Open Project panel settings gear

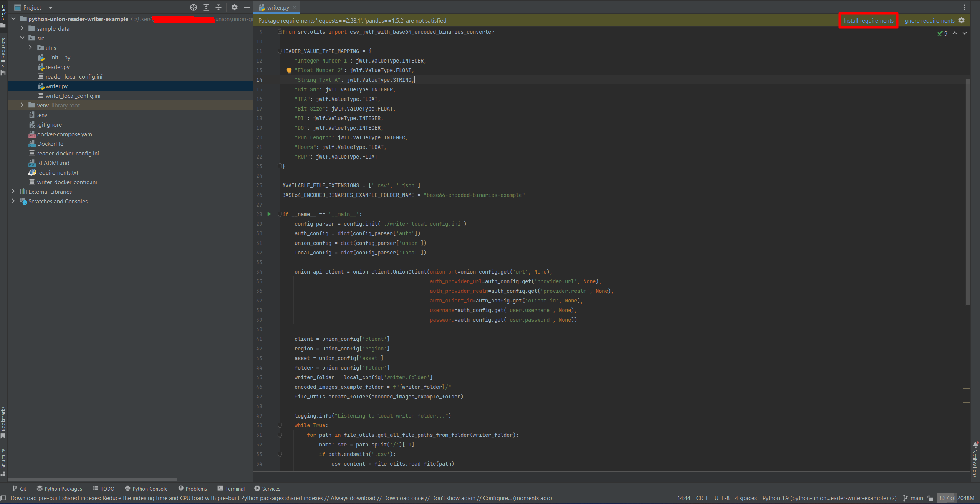[235, 7]
